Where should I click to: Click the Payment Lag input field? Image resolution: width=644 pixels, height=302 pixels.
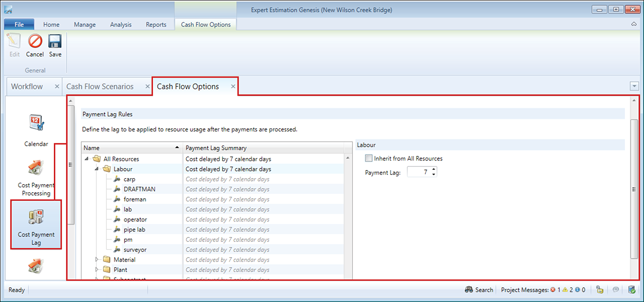[x=419, y=172]
